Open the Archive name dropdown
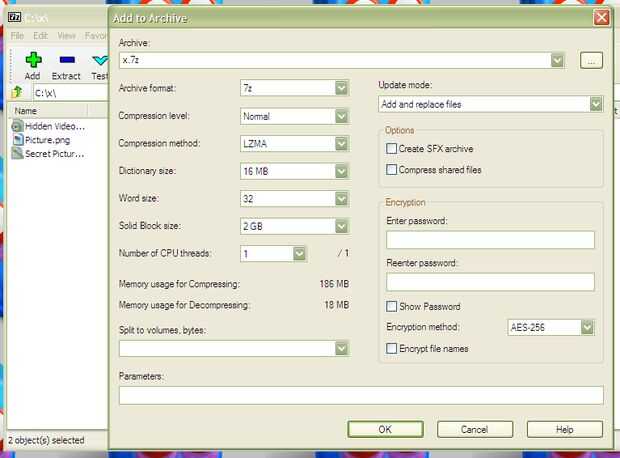 pos(557,61)
